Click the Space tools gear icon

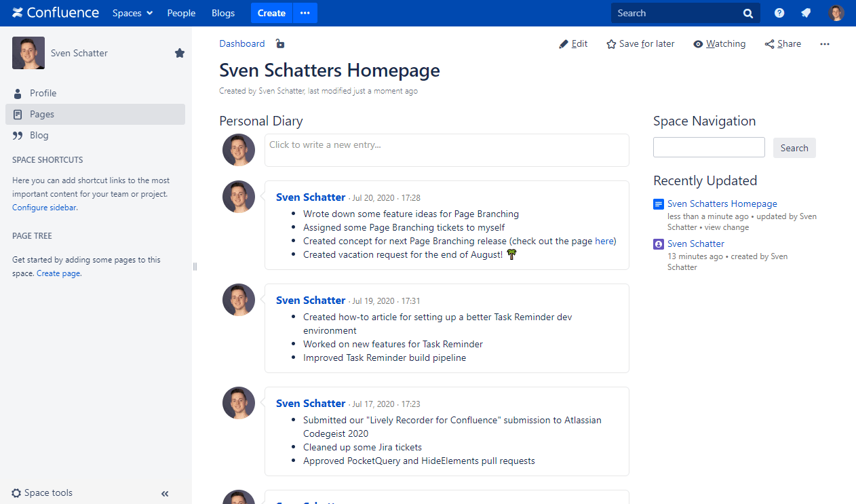tap(16, 493)
